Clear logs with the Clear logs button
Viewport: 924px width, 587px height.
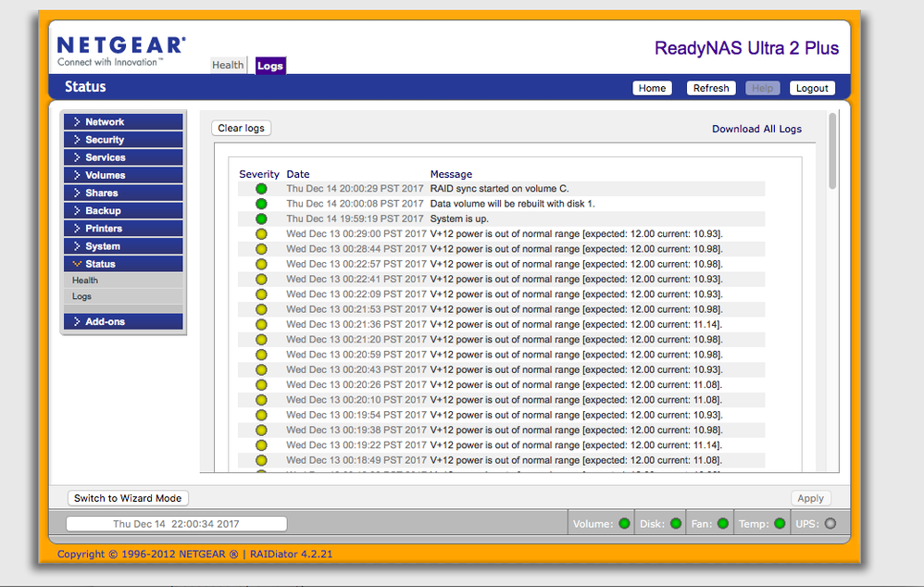241,128
